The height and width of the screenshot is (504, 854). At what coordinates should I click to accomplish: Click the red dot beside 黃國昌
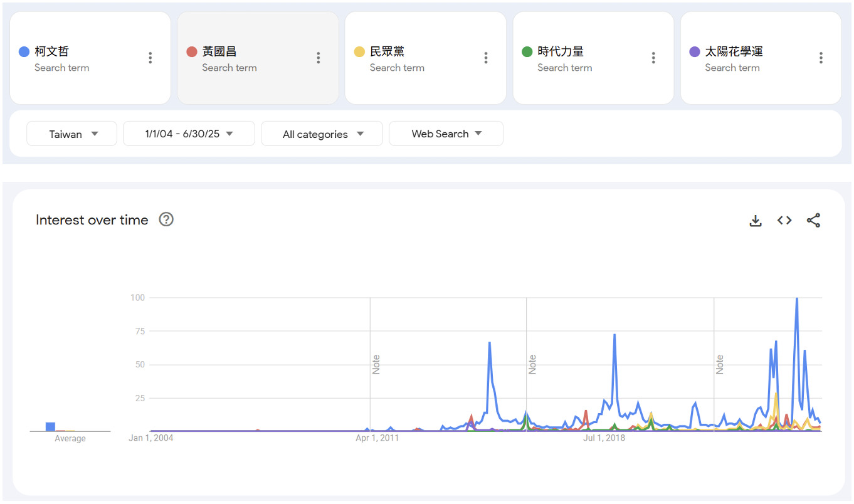[192, 51]
